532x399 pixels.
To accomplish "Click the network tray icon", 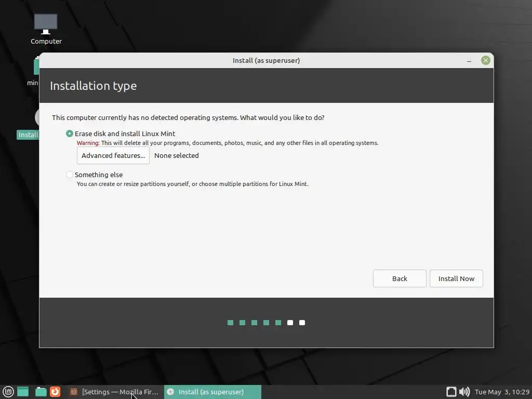I will click(x=451, y=392).
